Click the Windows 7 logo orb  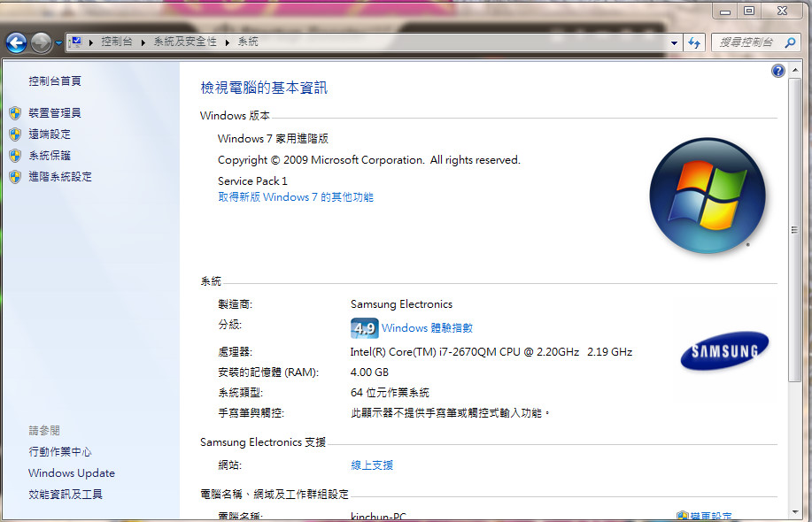[x=708, y=196]
